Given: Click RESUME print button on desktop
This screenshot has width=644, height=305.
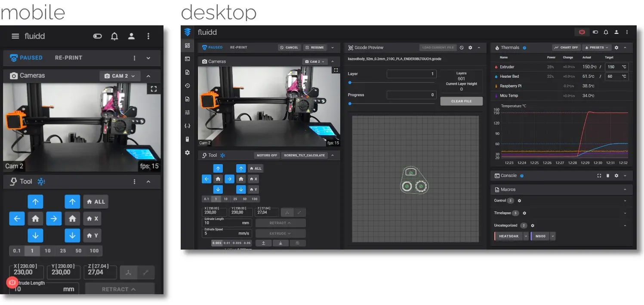Looking at the screenshot, I should [315, 48].
